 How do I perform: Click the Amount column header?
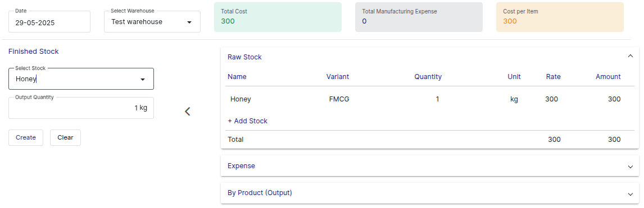pyautogui.click(x=608, y=77)
